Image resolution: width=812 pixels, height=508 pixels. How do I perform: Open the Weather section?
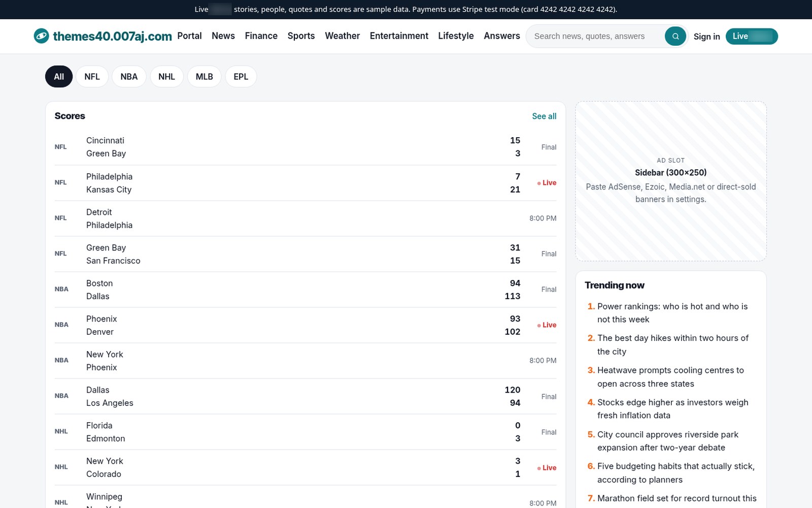(342, 36)
